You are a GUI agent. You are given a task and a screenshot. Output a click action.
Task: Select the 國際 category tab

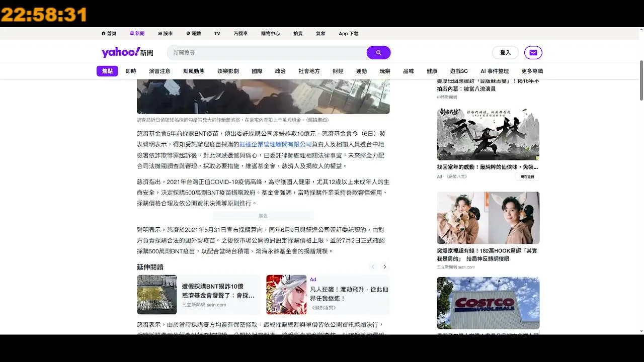[257, 71]
